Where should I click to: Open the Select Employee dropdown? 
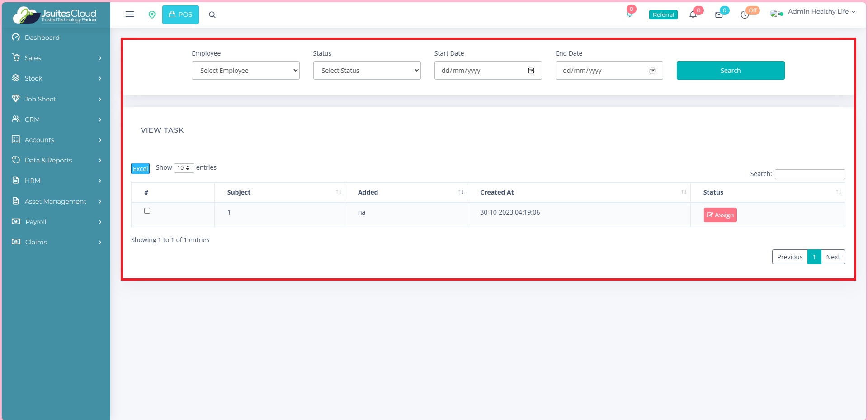click(x=245, y=71)
